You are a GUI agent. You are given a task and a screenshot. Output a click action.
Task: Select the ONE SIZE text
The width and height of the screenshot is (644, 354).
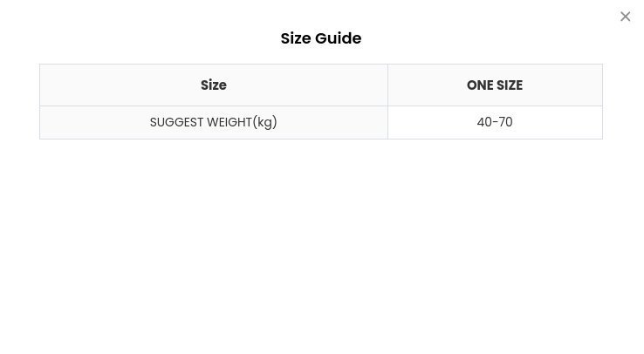click(x=495, y=85)
